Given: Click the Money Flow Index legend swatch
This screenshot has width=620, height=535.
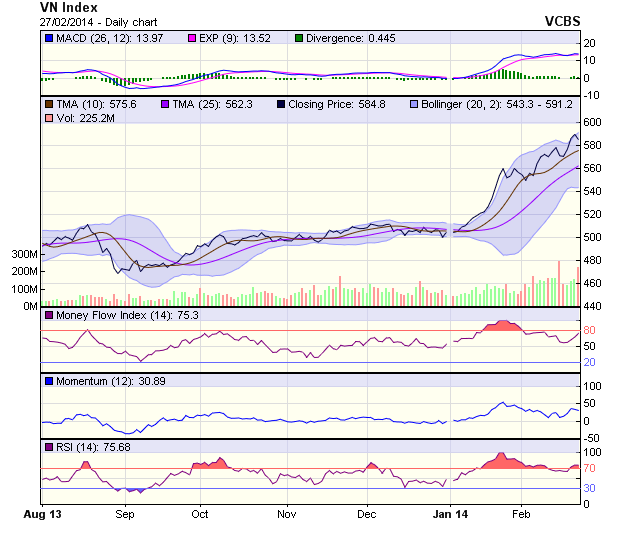Looking at the screenshot, I should click(x=49, y=315).
